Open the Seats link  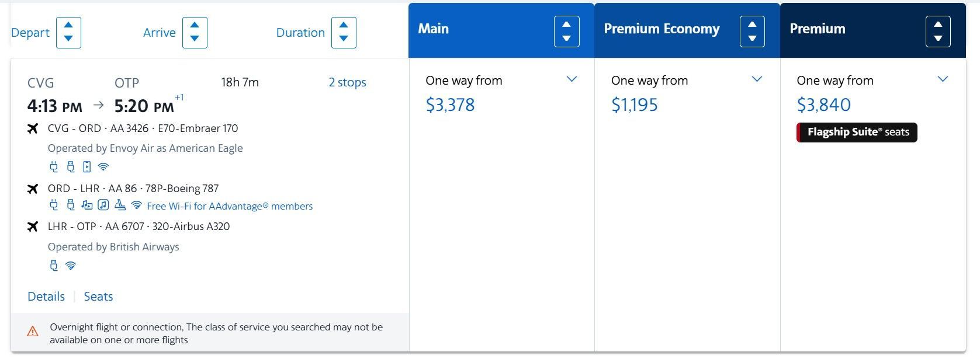click(98, 297)
